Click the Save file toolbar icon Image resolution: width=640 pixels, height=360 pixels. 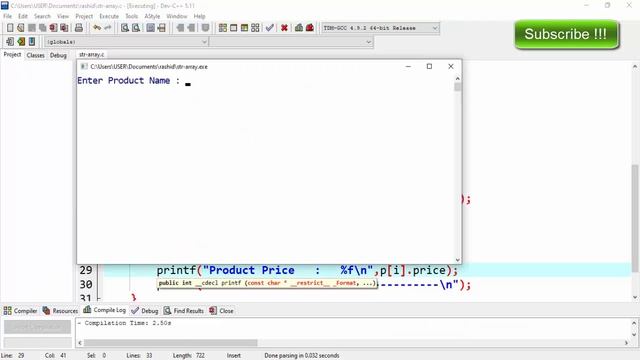[32, 28]
